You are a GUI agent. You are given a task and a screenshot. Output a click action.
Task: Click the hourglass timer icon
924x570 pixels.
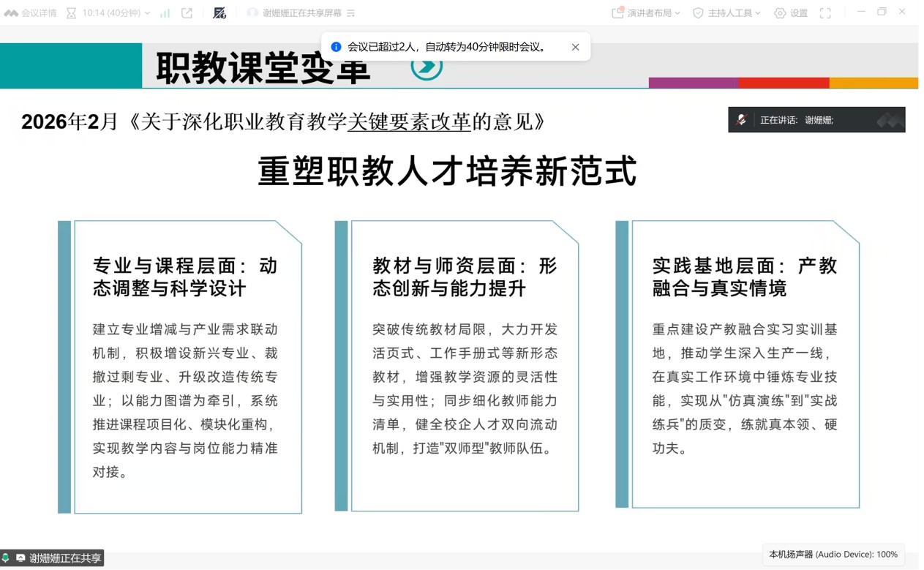(x=71, y=13)
